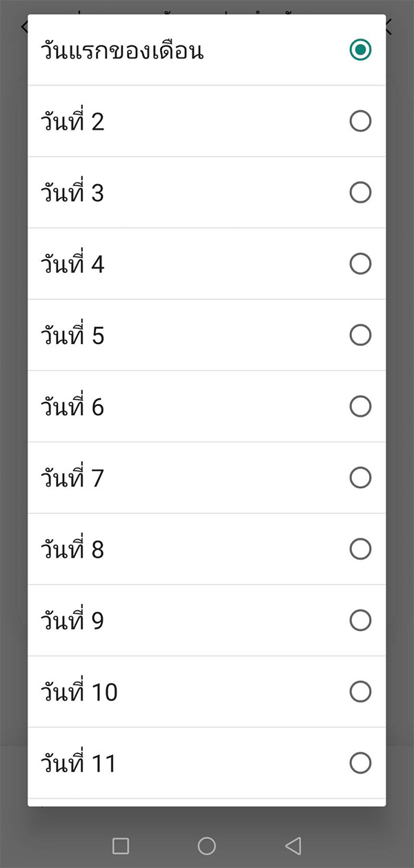Image resolution: width=414 pixels, height=868 pixels.
Task: Open recent apps with the square button
Action: click(121, 845)
